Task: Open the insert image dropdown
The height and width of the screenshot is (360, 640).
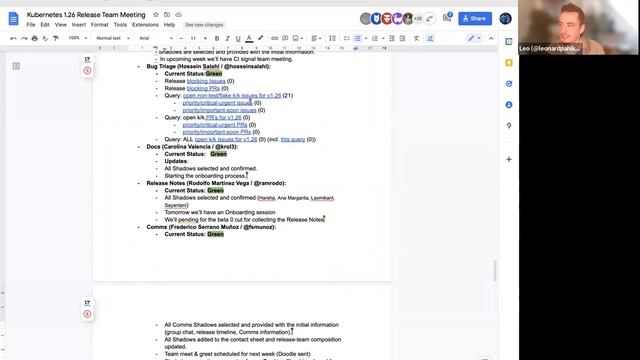Action: pyautogui.click(x=298, y=38)
